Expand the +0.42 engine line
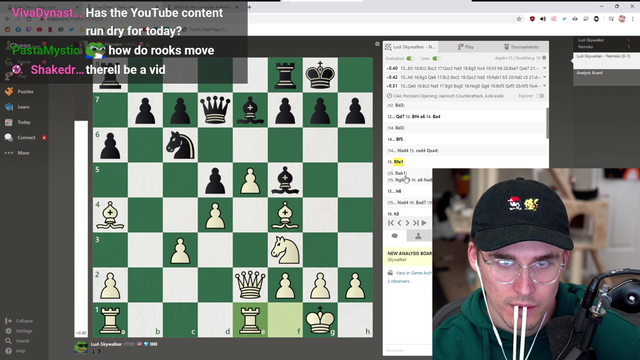Screen dimensions: 640x360 [544, 77]
